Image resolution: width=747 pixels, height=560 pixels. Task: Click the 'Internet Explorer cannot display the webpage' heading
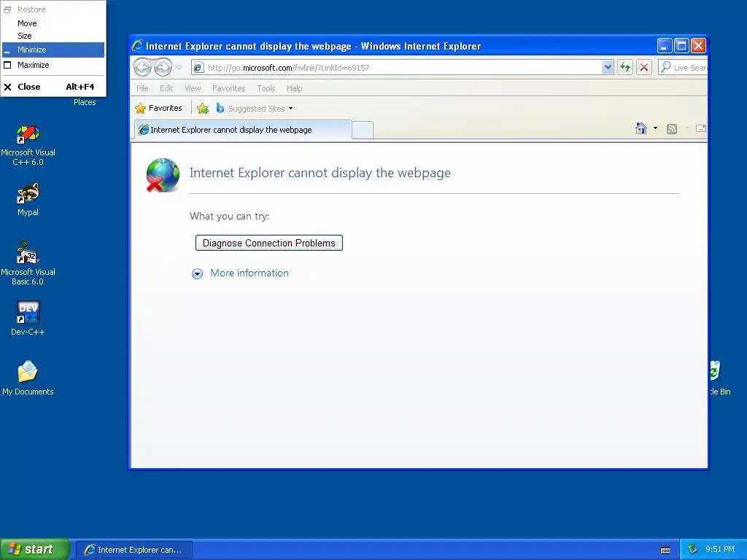click(x=320, y=172)
